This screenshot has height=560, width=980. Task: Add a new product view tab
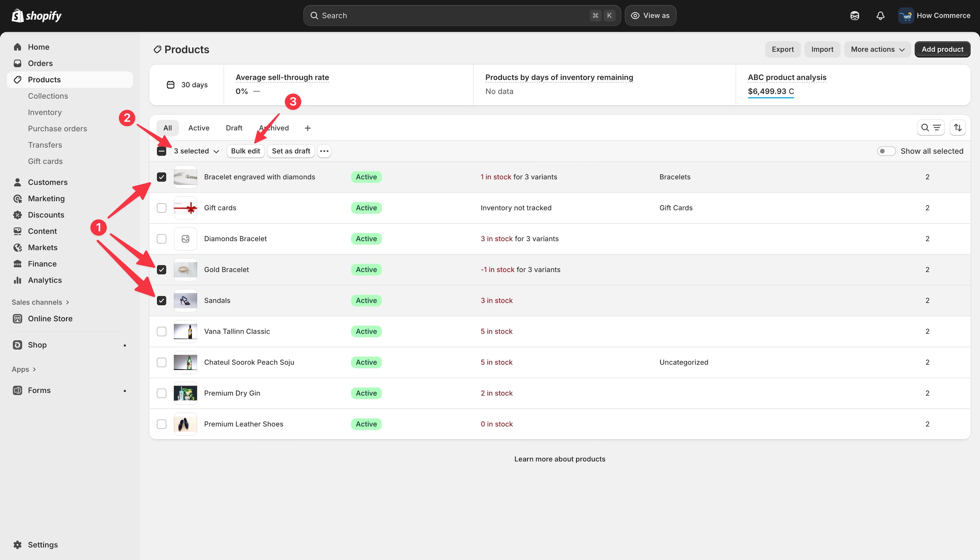click(x=308, y=128)
